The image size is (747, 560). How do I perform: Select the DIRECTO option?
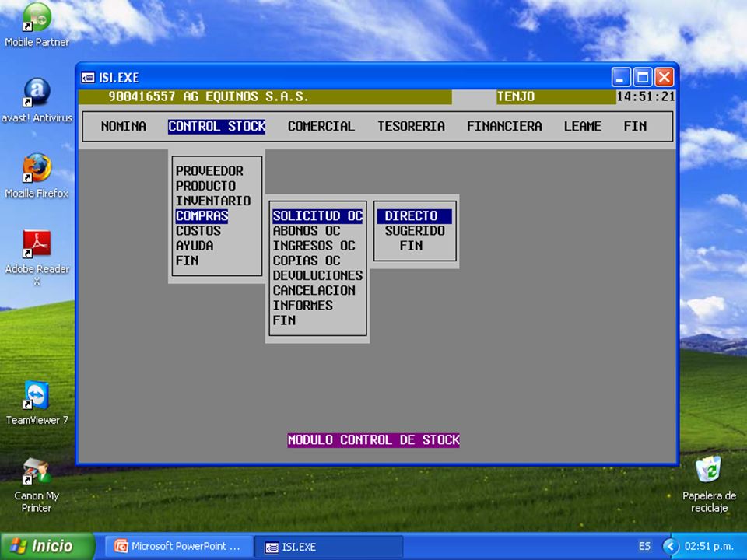coord(415,215)
